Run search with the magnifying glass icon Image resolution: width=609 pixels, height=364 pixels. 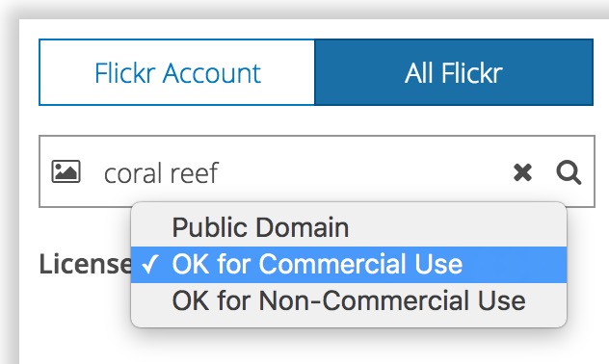coord(569,172)
